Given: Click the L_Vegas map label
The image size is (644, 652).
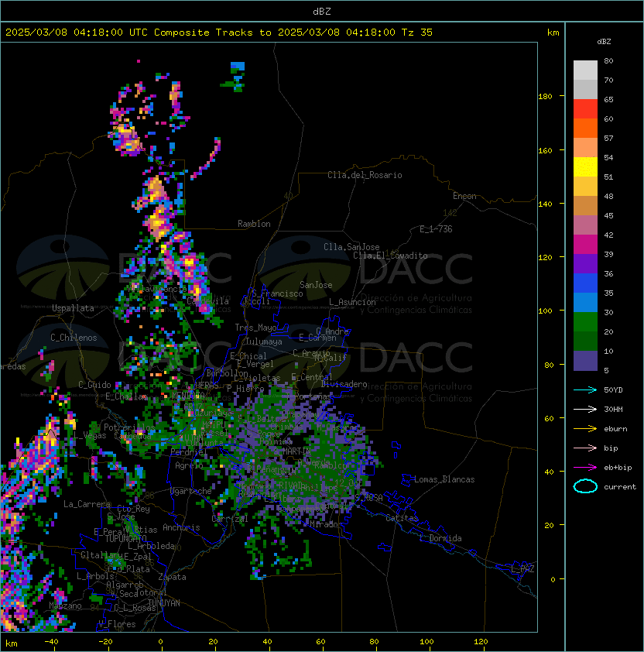Looking at the screenshot, I should 90,435.
